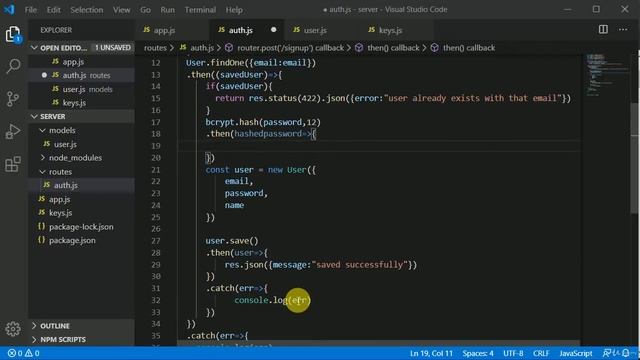Open package-lock.json in file tree
The image size is (640, 360).
(x=81, y=227)
